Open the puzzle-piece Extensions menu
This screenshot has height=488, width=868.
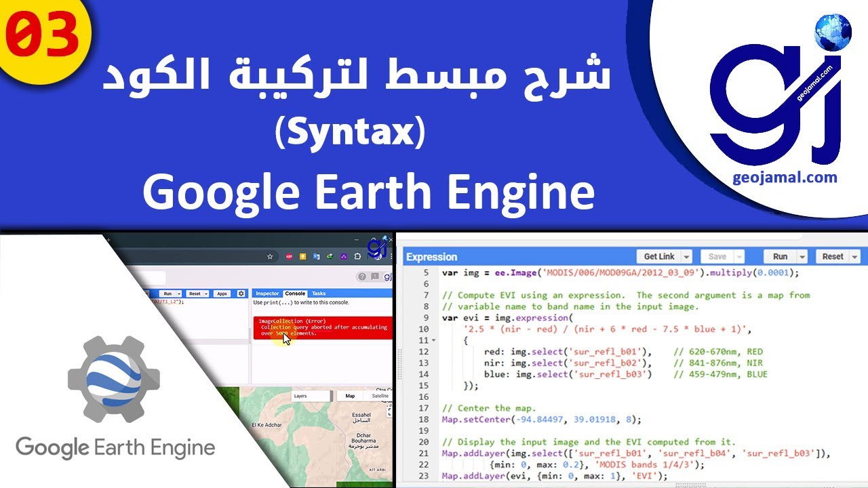coord(357,257)
